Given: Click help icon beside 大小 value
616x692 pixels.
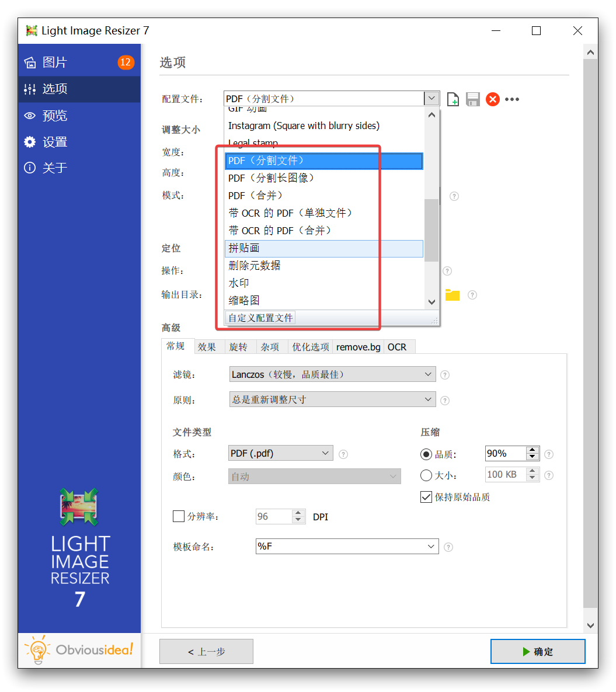Looking at the screenshot, I should click(549, 475).
